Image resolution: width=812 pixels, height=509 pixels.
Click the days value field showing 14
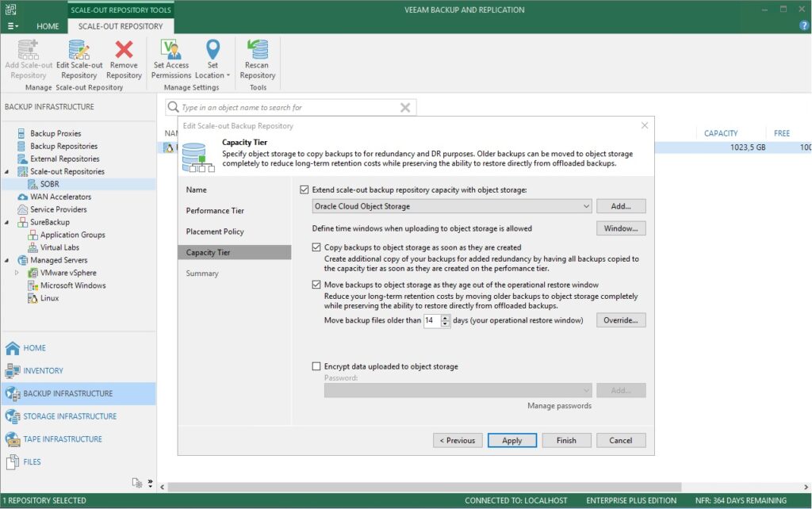coord(432,320)
